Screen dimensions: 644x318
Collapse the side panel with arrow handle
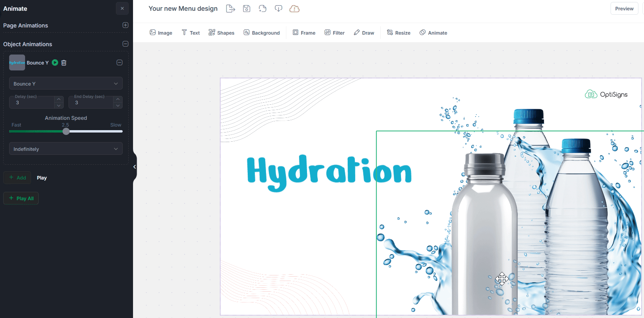135,167
